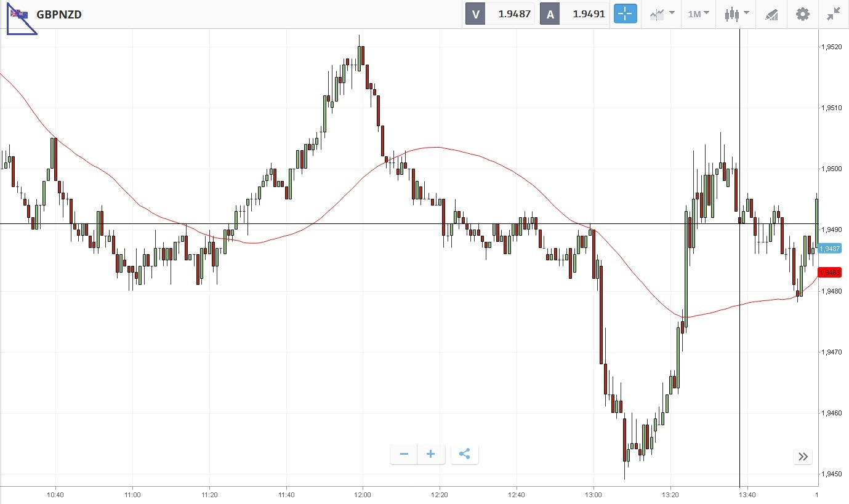This screenshot has height=504, width=849.
Task: Open the drawing tools icon
Action: 771,14
